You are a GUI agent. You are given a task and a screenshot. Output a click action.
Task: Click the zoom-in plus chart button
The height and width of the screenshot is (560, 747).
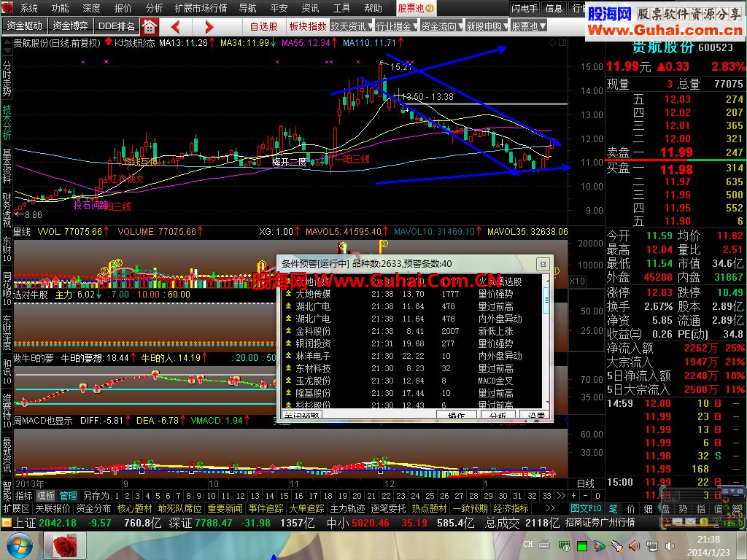[573, 496]
